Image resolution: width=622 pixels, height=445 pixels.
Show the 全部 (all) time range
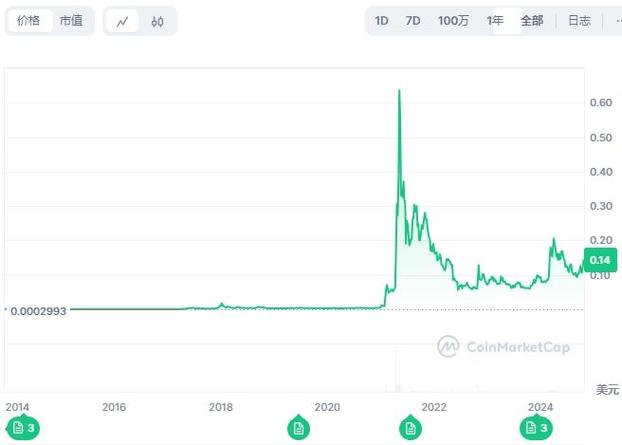pyautogui.click(x=532, y=21)
